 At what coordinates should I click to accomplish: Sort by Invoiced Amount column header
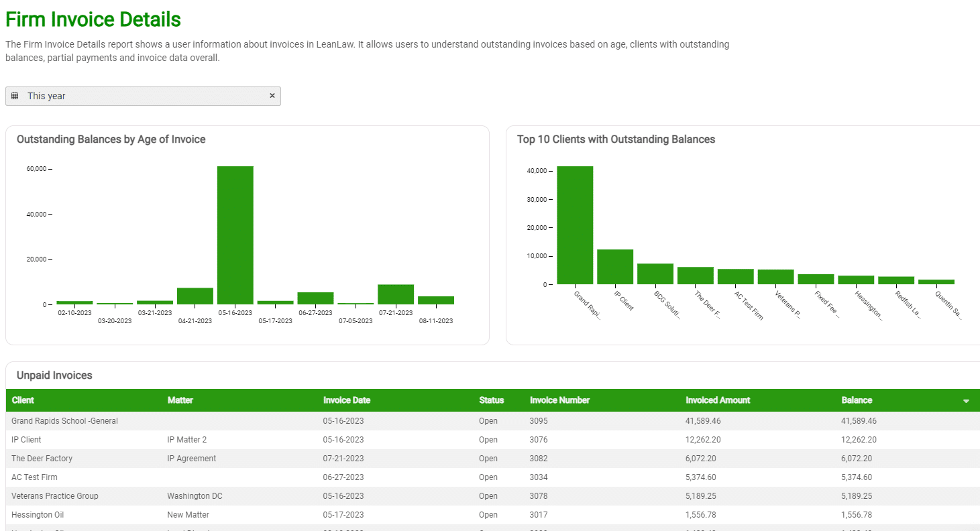click(x=718, y=400)
